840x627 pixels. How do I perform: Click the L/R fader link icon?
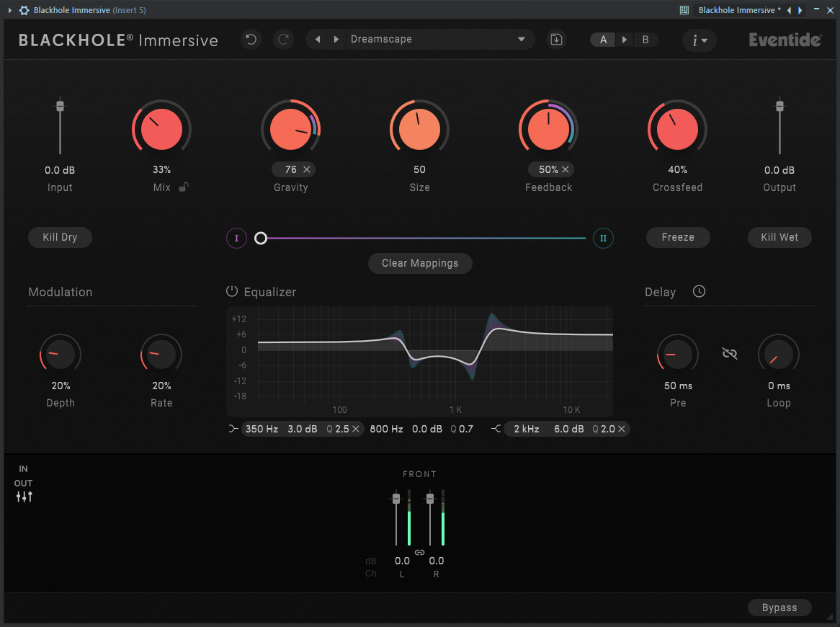[419, 552]
